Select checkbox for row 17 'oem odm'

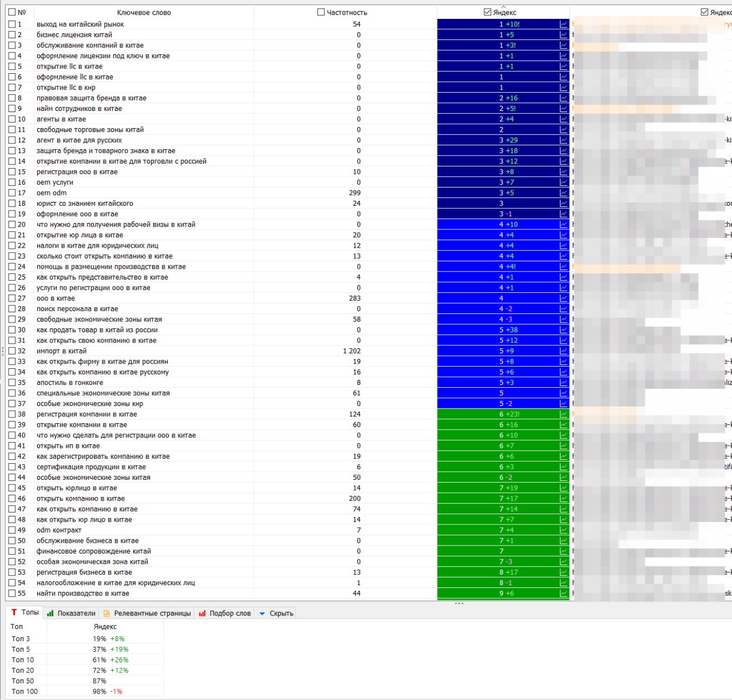pos(12,193)
